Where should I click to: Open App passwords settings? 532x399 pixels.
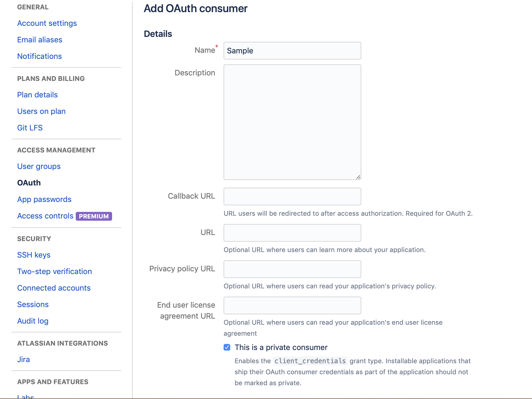(44, 199)
